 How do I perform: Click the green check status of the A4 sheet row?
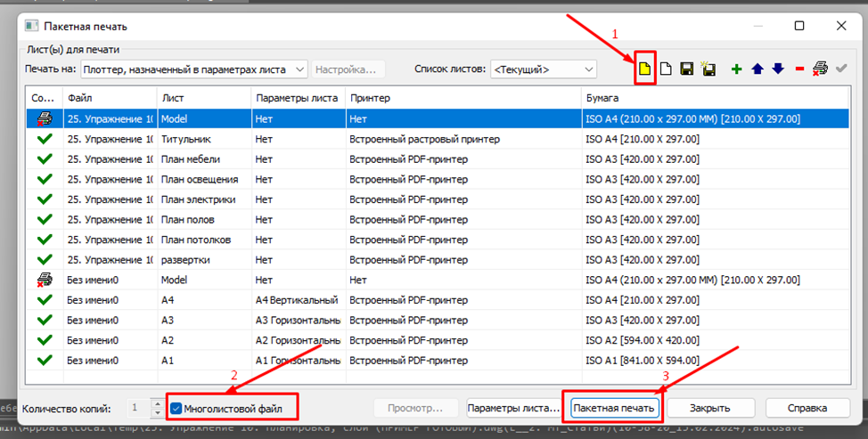pos(45,300)
